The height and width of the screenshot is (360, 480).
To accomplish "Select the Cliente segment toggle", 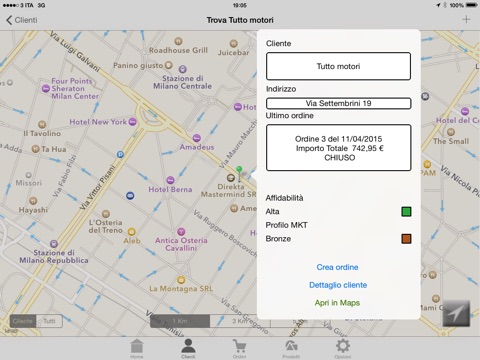I will pyautogui.click(x=23, y=321).
